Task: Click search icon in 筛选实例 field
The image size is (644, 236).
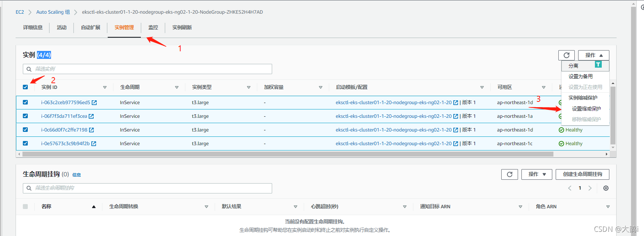Action: pos(29,69)
